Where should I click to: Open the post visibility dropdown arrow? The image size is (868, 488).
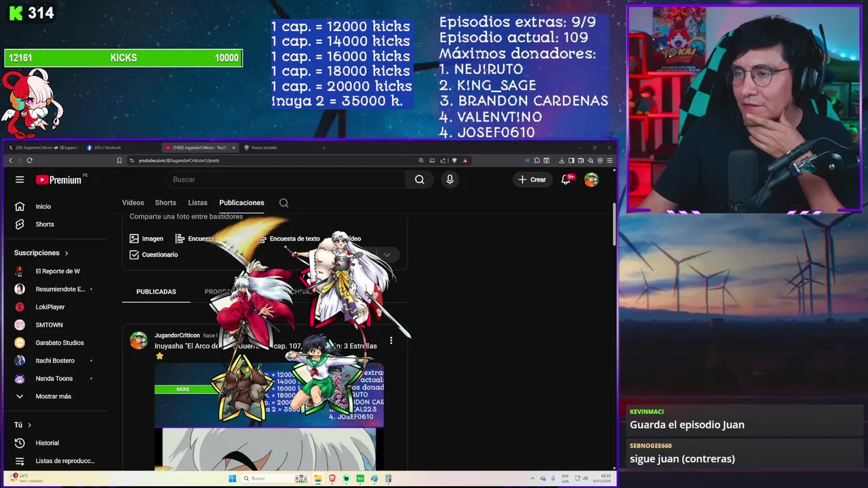coord(387,255)
